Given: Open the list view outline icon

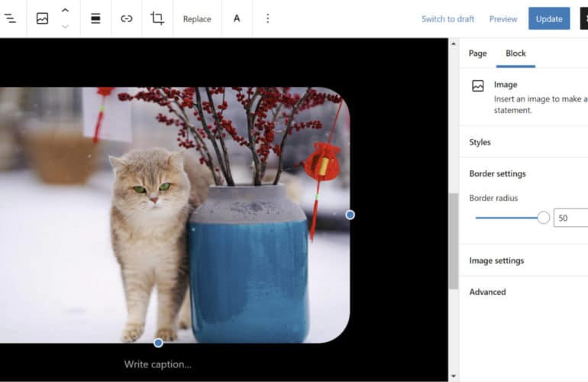Looking at the screenshot, I should click(x=10, y=18).
